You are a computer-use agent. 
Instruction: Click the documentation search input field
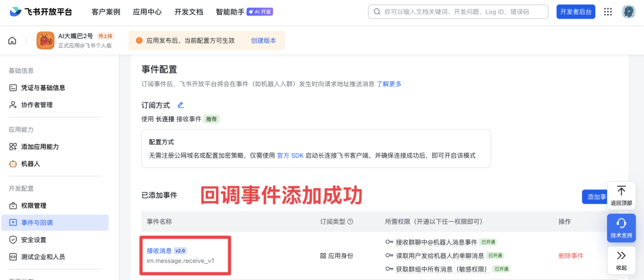(x=458, y=12)
